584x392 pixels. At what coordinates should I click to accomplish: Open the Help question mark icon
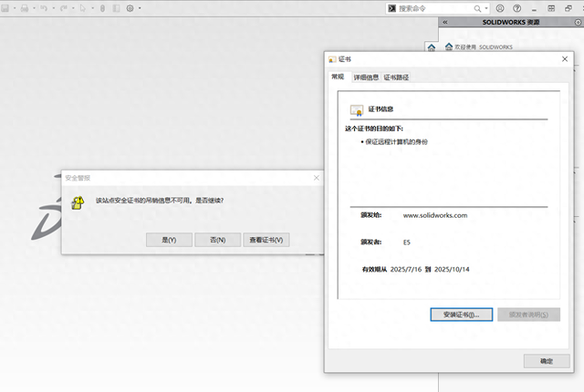click(517, 8)
